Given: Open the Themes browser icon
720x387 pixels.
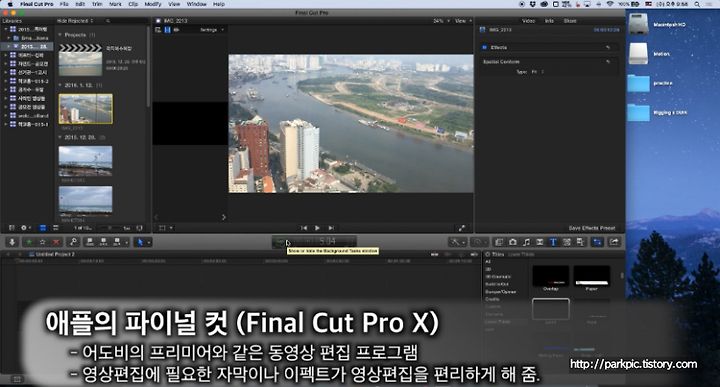Looking at the screenshot, I should [580, 242].
